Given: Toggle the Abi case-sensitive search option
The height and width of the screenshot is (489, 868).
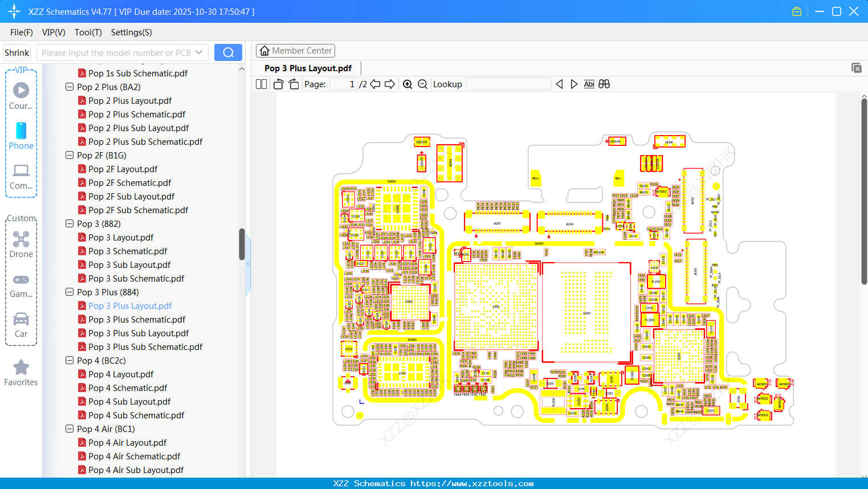Looking at the screenshot, I should 589,84.
